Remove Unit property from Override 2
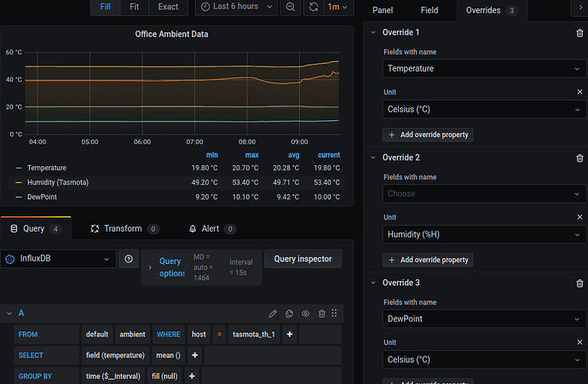The image size is (588, 384). pos(579,217)
